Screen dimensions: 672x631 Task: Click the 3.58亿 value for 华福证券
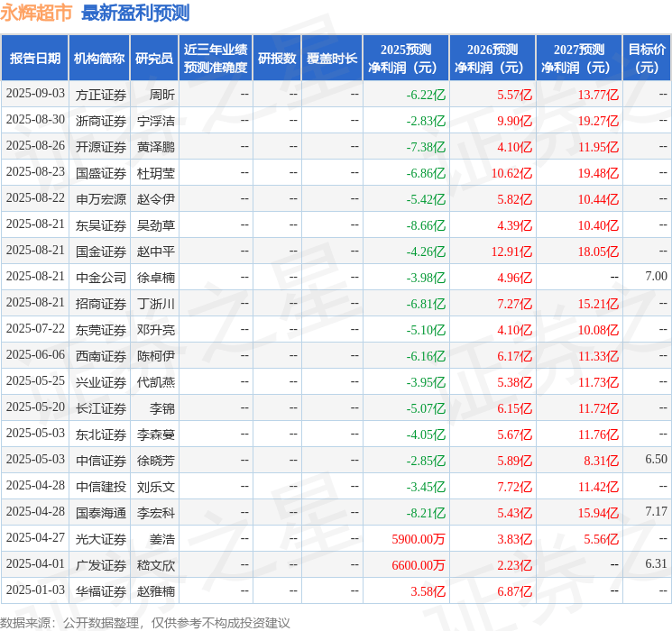[428, 590]
